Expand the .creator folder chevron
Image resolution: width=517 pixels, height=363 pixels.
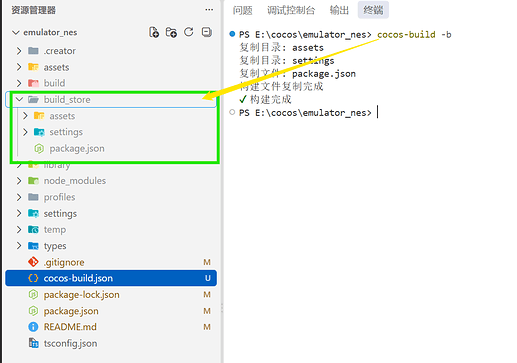19,51
